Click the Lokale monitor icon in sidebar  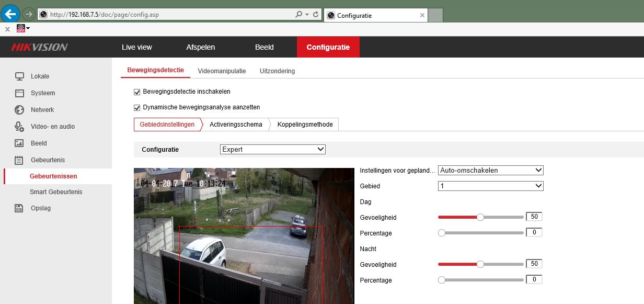click(x=19, y=76)
